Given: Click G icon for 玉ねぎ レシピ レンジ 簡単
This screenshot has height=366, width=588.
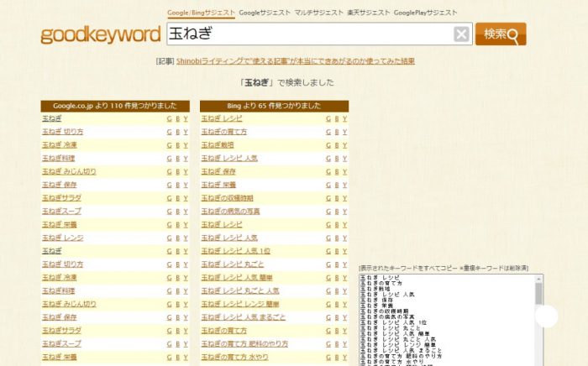Looking at the screenshot, I should click(328, 305).
